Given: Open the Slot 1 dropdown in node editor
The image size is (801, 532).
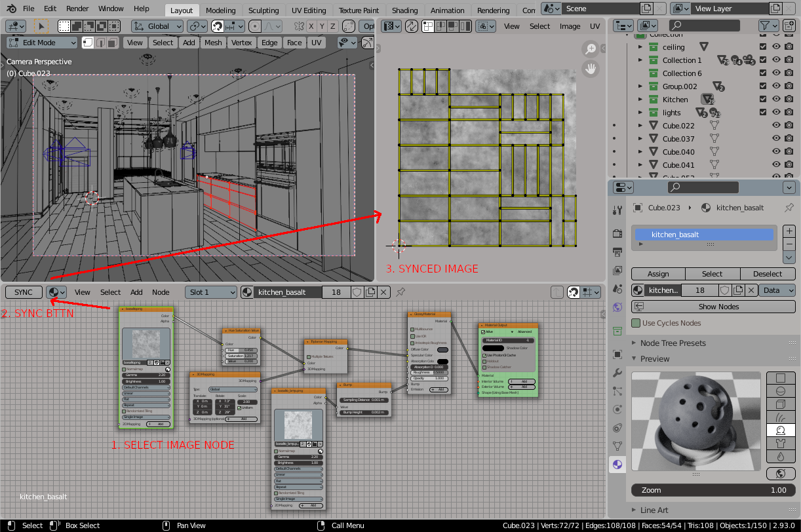Looking at the screenshot, I should (x=211, y=292).
